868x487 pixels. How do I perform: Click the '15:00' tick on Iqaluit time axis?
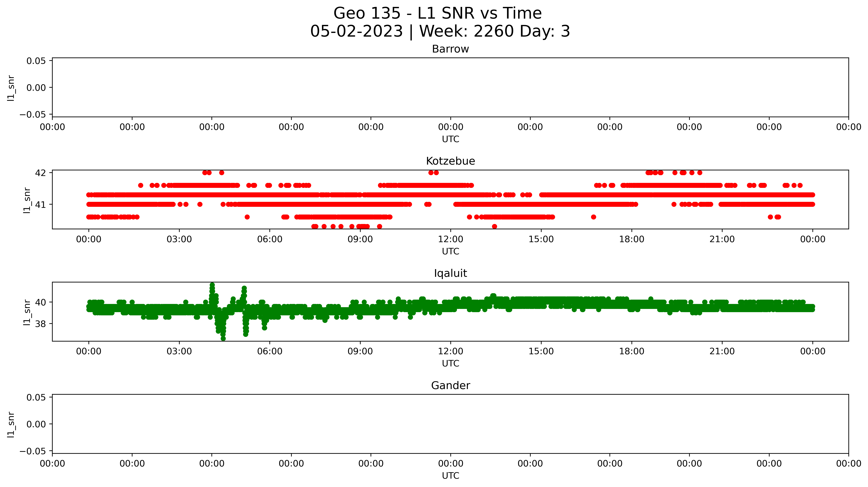[x=541, y=351]
